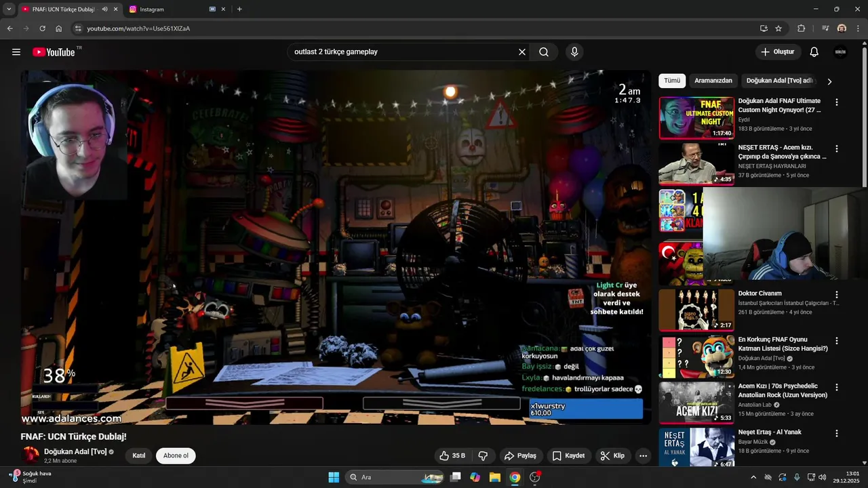868x488 pixels.
Task: Open NEŞET ERTAŞ Acem kızı thumbnail
Action: point(696,164)
